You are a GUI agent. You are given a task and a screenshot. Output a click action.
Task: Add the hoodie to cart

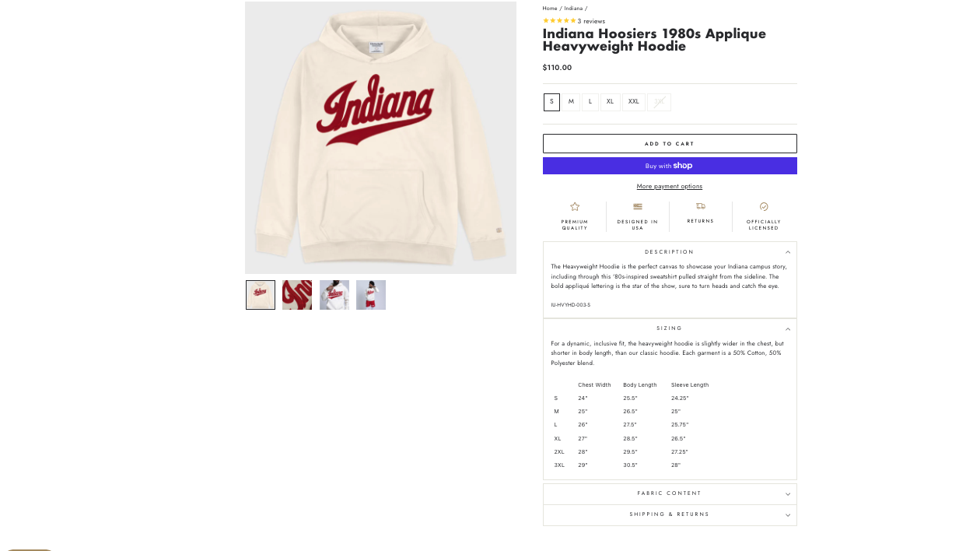pos(670,144)
